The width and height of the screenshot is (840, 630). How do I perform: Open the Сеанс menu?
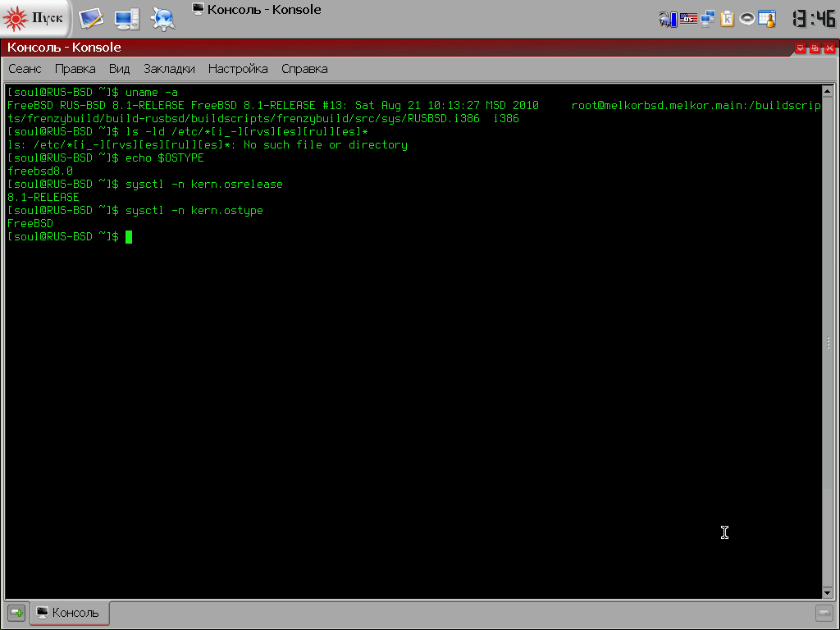pos(25,69)
